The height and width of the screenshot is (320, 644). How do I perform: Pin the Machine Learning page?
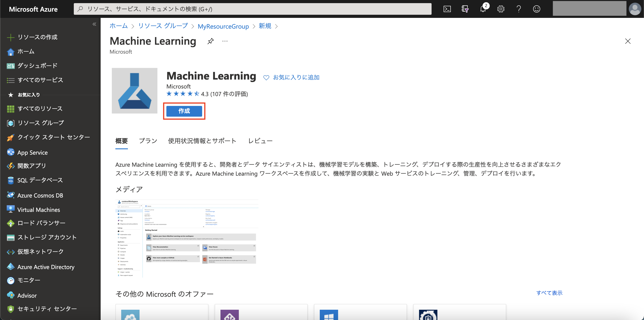click(x=210, y=41)
